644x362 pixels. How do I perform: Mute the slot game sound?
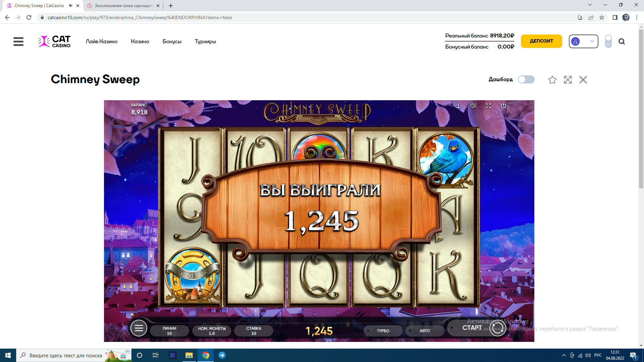click(473, 106)
